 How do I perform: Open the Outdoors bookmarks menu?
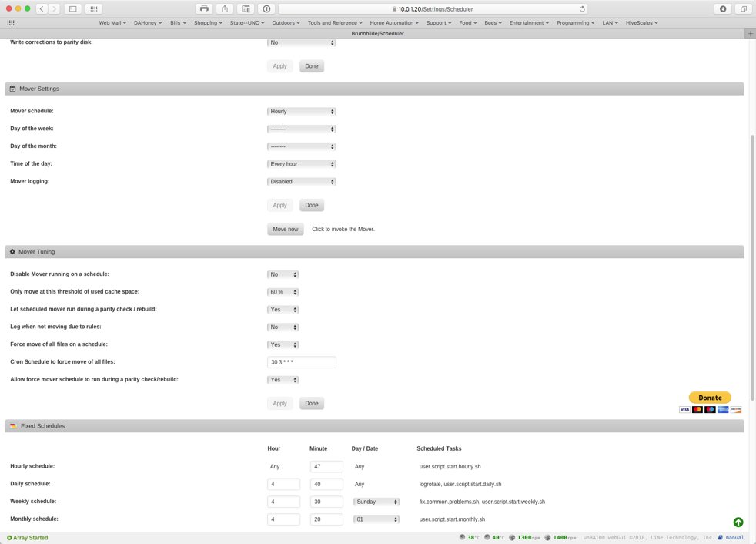(x=286, y=22)
